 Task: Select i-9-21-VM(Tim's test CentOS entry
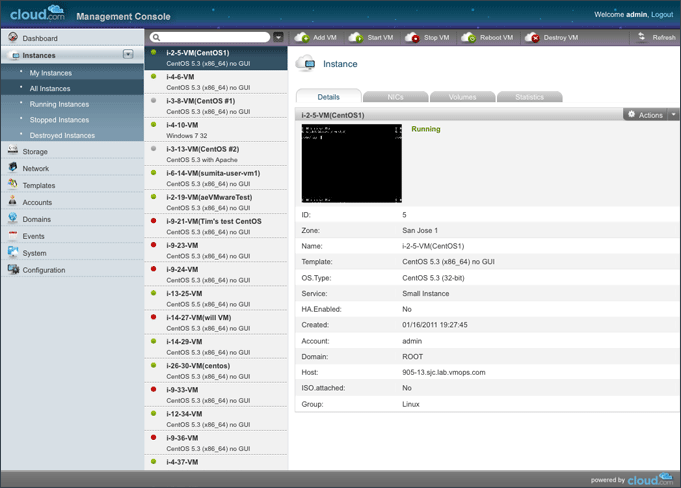coord(216,226)
